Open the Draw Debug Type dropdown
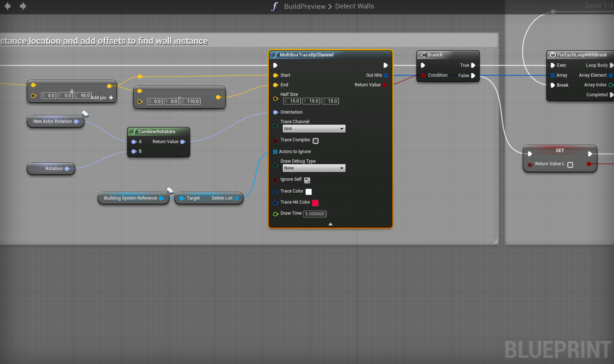Viewport: 614px width, 364px height. point(314,168)
